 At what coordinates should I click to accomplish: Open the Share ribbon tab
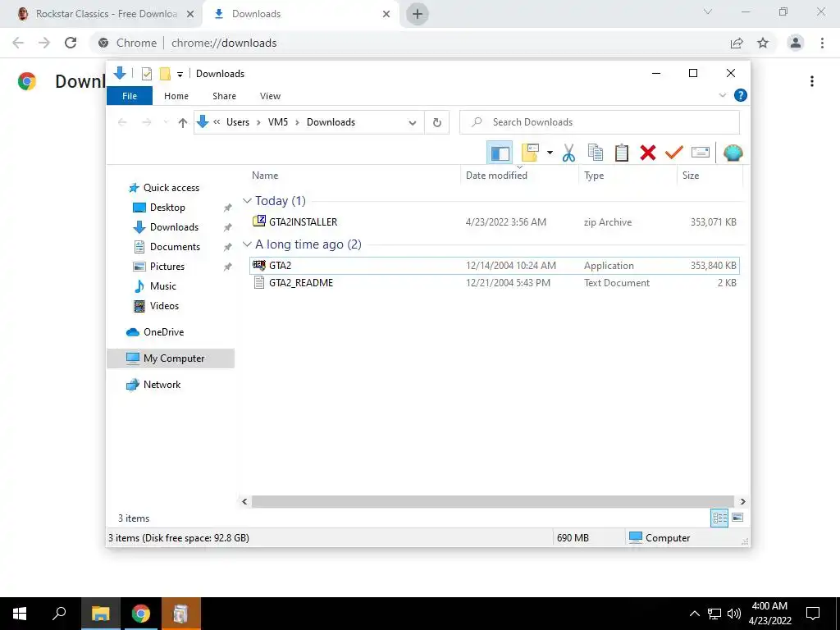click(224, 96)
